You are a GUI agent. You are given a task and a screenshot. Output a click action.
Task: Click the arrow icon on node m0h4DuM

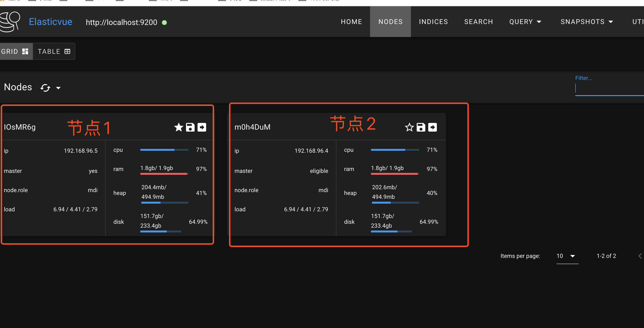tap(433, 127)
